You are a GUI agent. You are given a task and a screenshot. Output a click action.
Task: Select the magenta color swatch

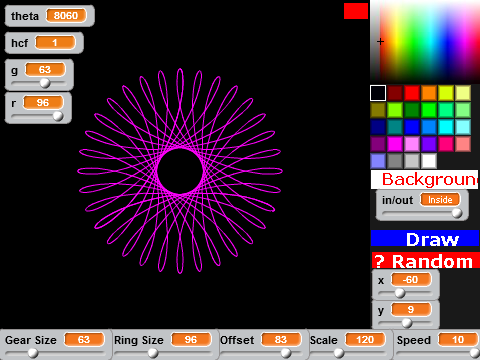coord(395,144)
